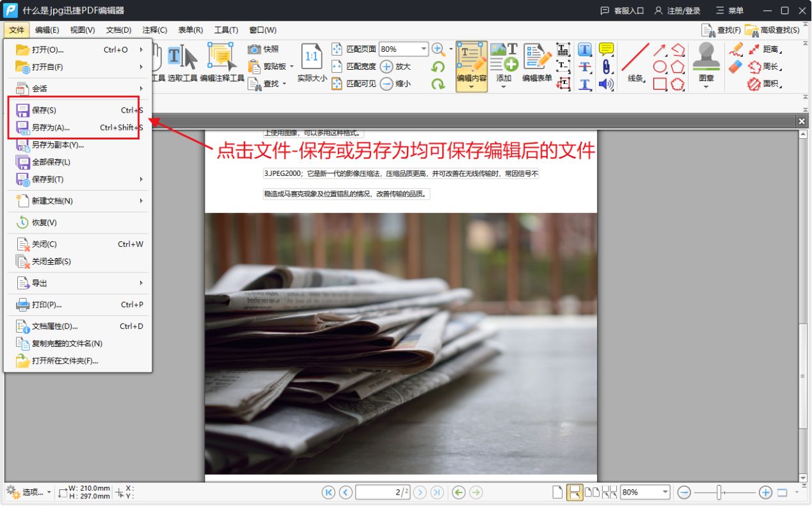Image resolution: width=812 pixels, height=506 pixels.
Task: Open the 编辑(E) menu
Action: 47,30
